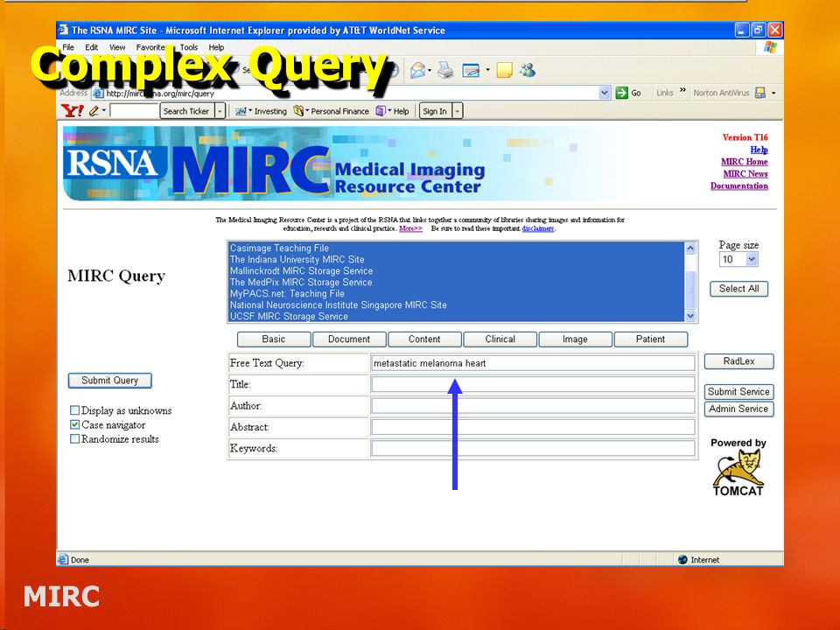
Task: Open the yellow note Discuss icon
Action: click(x=504, y=70)
